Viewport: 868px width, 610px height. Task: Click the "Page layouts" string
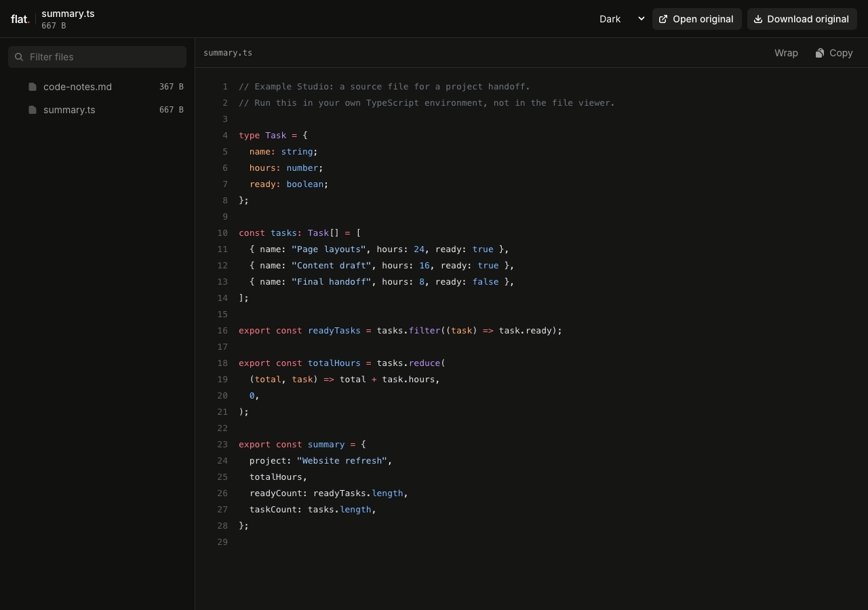tap(329, 249)
